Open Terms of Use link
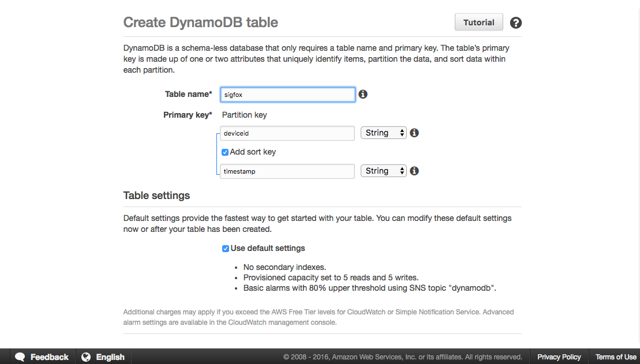 click(616, 357)
